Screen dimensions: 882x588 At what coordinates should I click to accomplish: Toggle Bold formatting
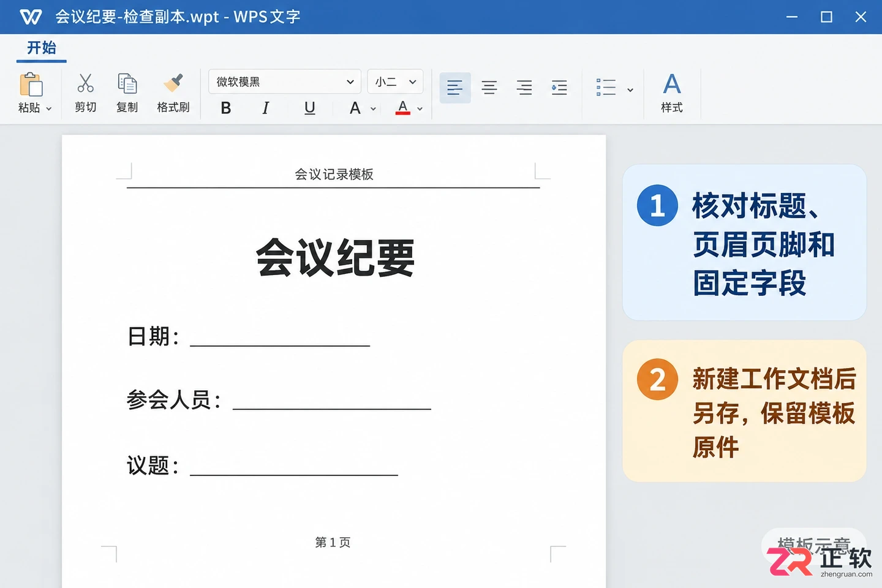click(x=226, y=108)
